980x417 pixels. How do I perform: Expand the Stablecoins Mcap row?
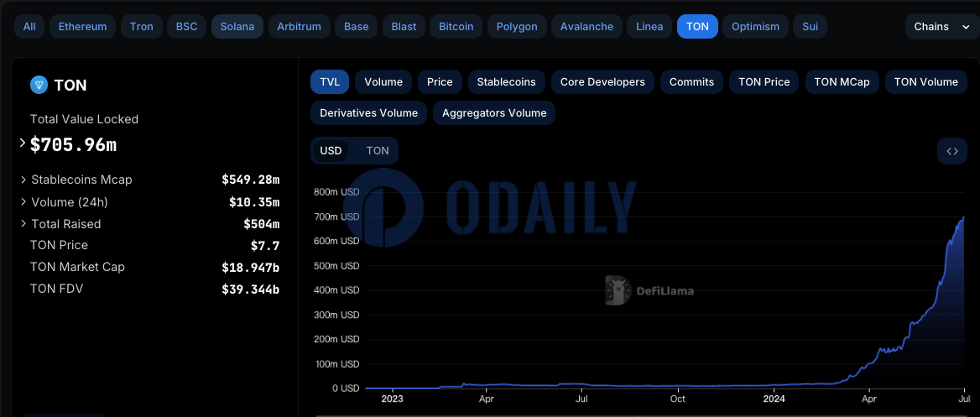[x=23, y=180]
